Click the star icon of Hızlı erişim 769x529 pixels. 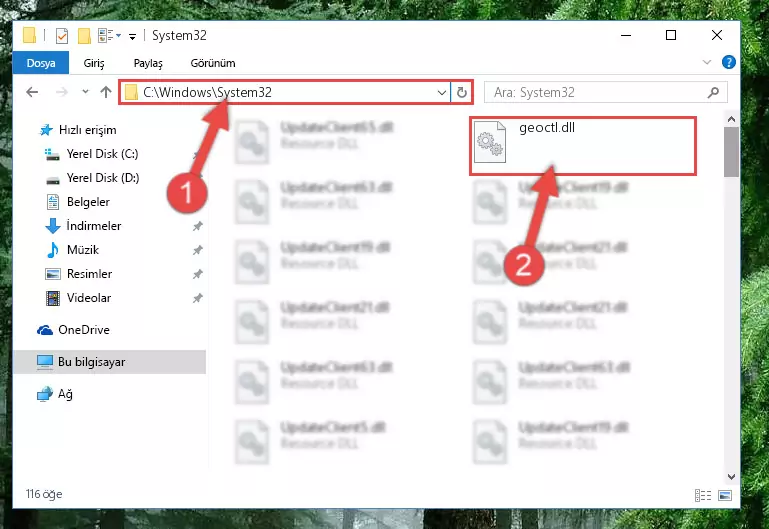point(46,130)
